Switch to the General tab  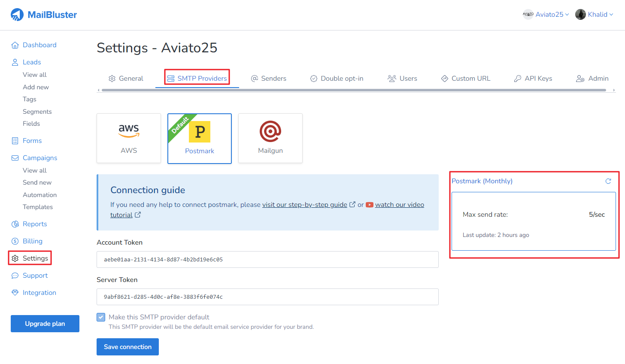coord(126,79)
